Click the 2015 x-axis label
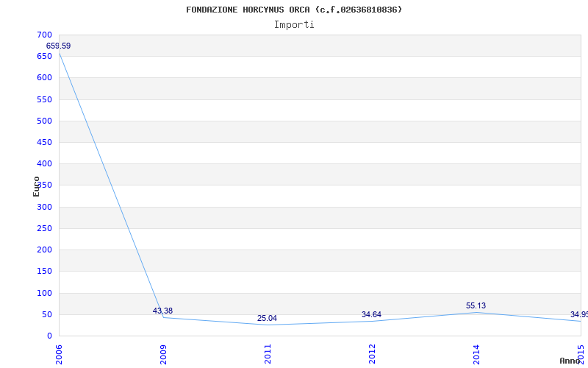This screenshot has height=368, width=588. coord(581,355)
